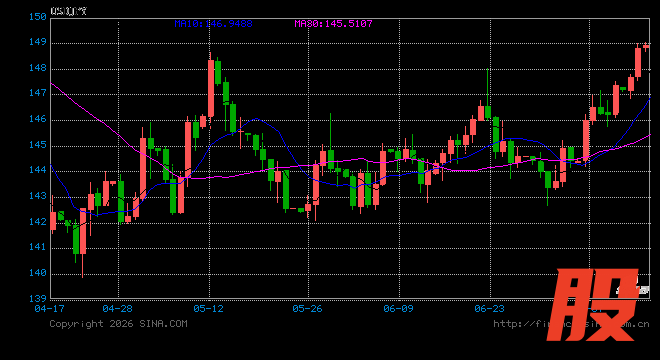This screenshot has width=660, height=360.
Task: Select the 05-12 date on the time axis
Action: (208, 309)
